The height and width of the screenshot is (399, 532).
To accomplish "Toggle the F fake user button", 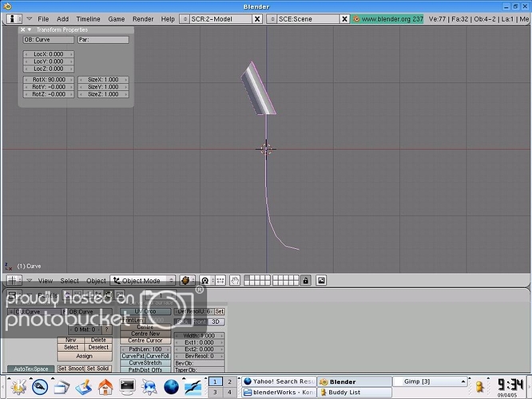I will [65, 311].
